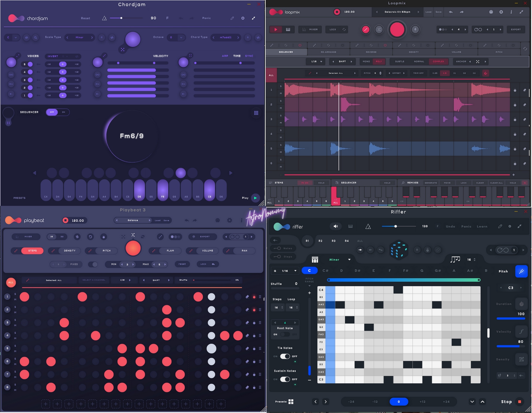Open the piano keys view in Loopmix

(288, 29)
